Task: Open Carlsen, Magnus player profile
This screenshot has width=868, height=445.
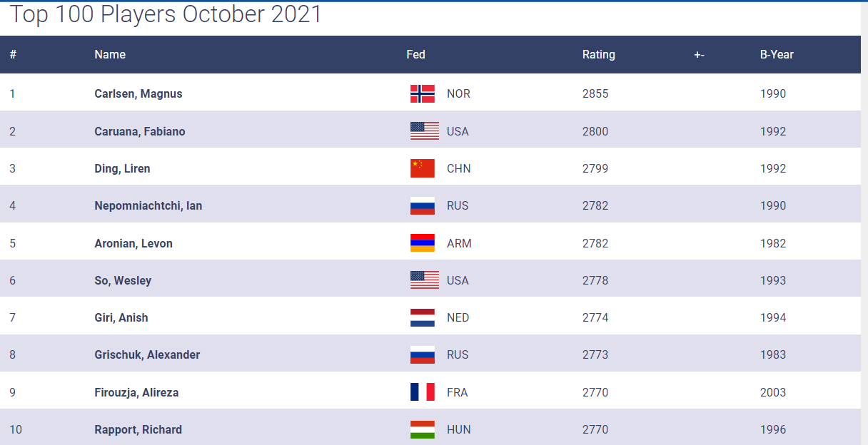Action: click(138, 94)
